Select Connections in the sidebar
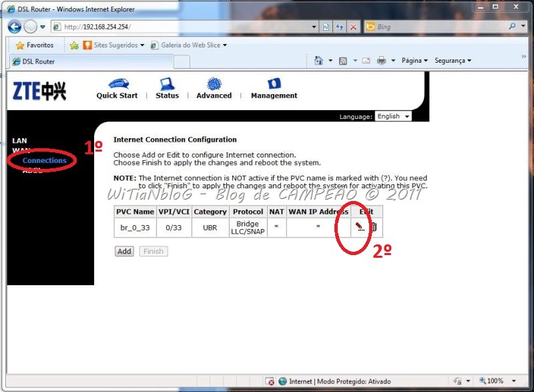 [45, 160]
